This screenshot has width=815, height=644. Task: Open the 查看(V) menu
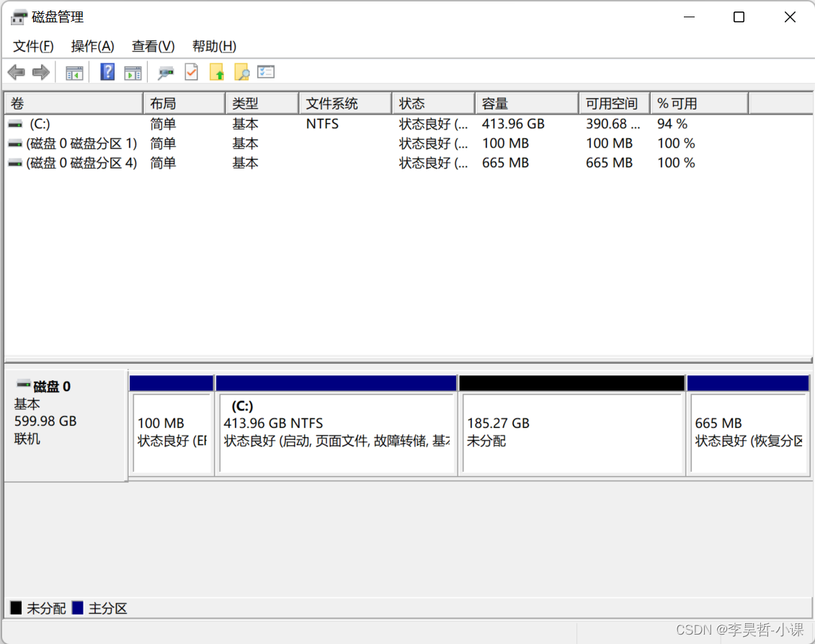(153, 46)
